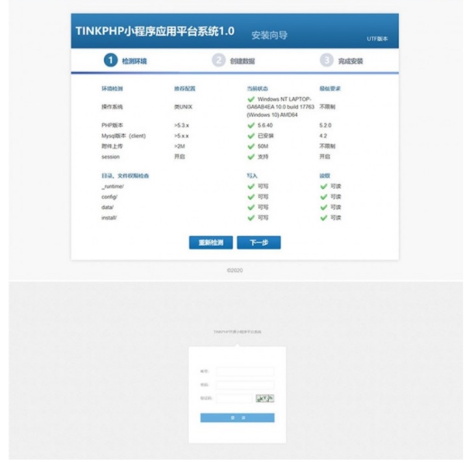Select the 完成安装 step tab
This screenshot has width=476, height=463.
tap(350, 61)
